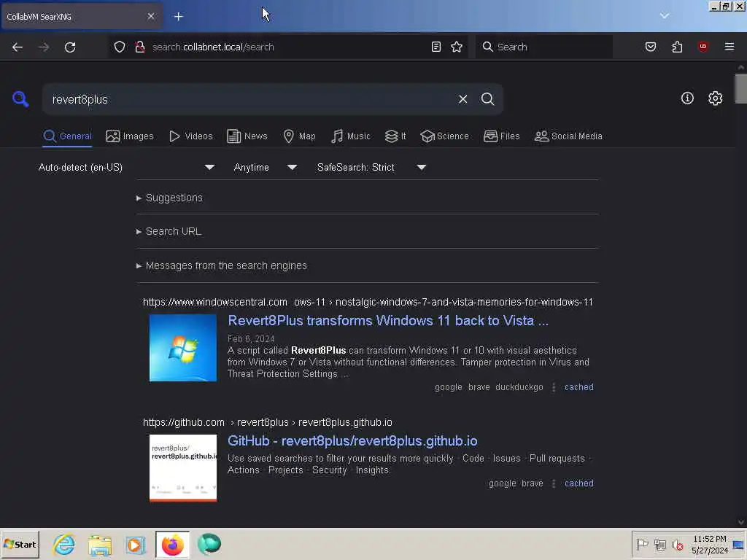Expand Messages from the search engines

(222, 265)
